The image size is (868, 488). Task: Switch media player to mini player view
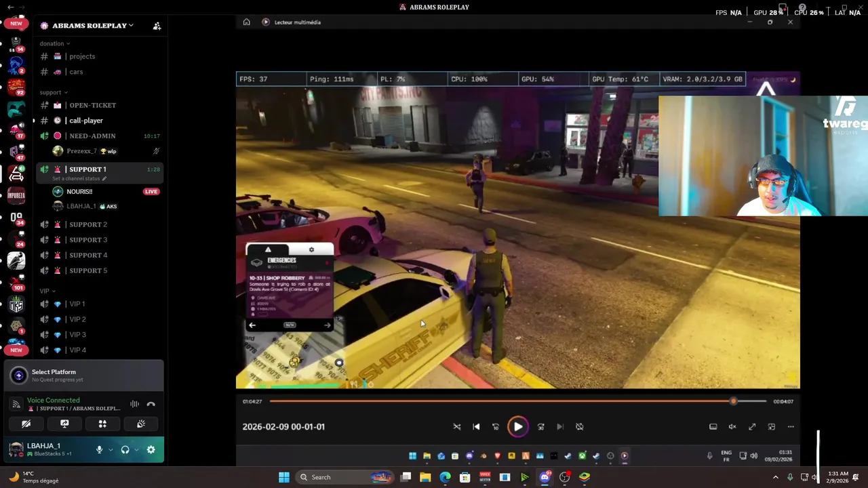point(772,427)
